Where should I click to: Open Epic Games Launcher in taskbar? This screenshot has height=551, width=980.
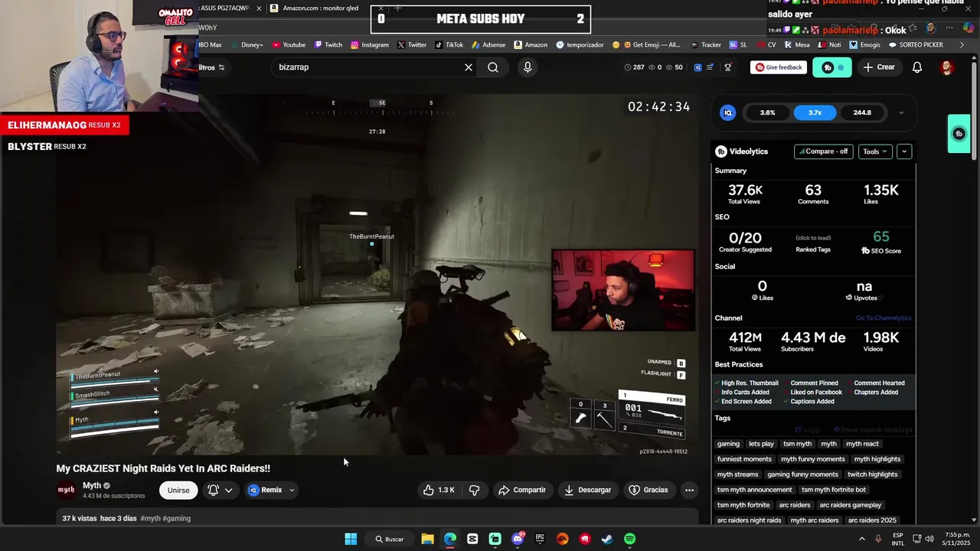point(540,539)
